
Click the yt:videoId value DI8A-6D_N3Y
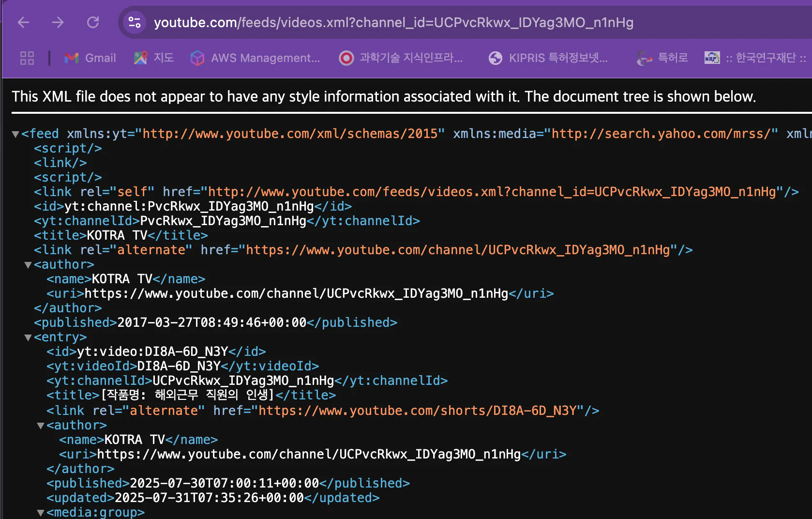tap(179, 366)
